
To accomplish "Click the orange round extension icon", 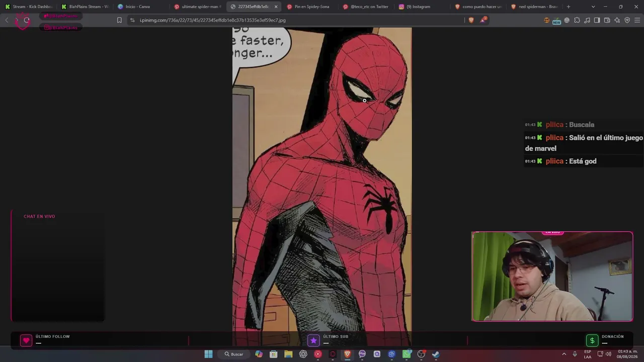I will 547,20.
